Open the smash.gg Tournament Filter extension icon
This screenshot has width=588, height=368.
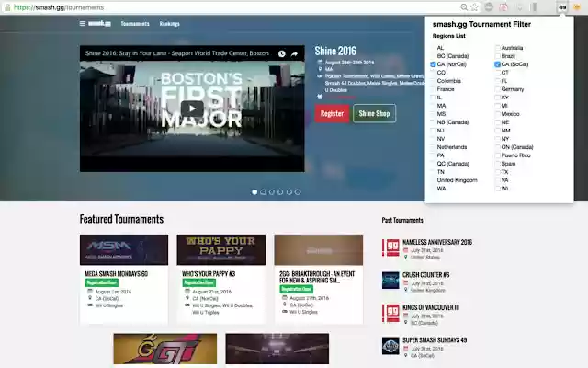coord(562,7)
